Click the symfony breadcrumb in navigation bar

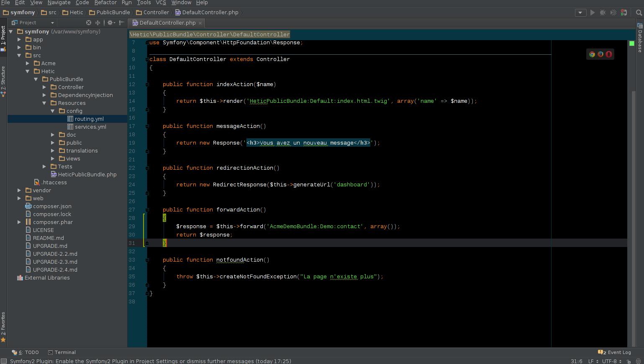[19, 13]
